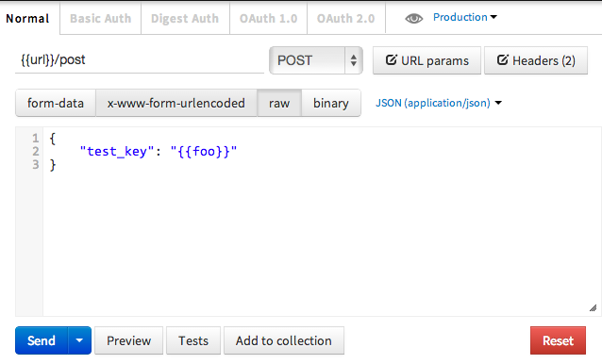Open the Send button dropdown arrow
This screenshot has width=602, height=364.
point(79,340)
